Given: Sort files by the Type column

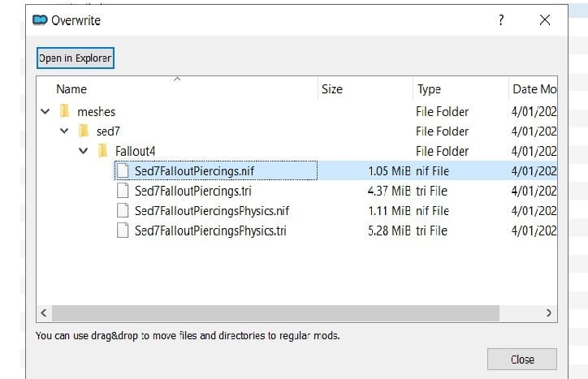Looking at the screenshot, I should pos(460,88).
